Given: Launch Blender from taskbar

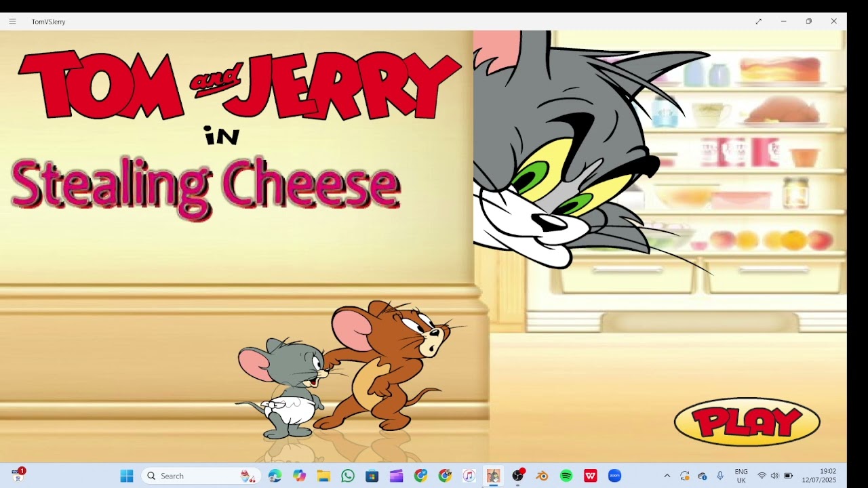Looking at the screenshot, I should pyautogui.click(x=542, y=476).
